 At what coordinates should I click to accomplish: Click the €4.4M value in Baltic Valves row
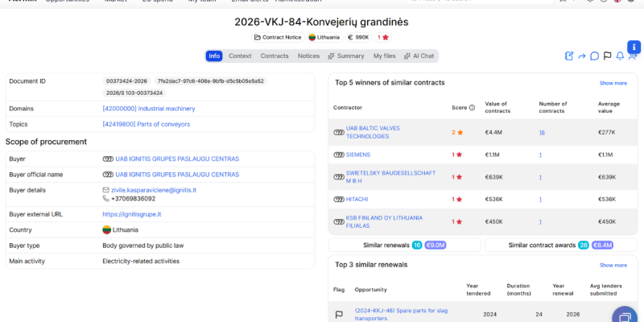pos(493,132)
